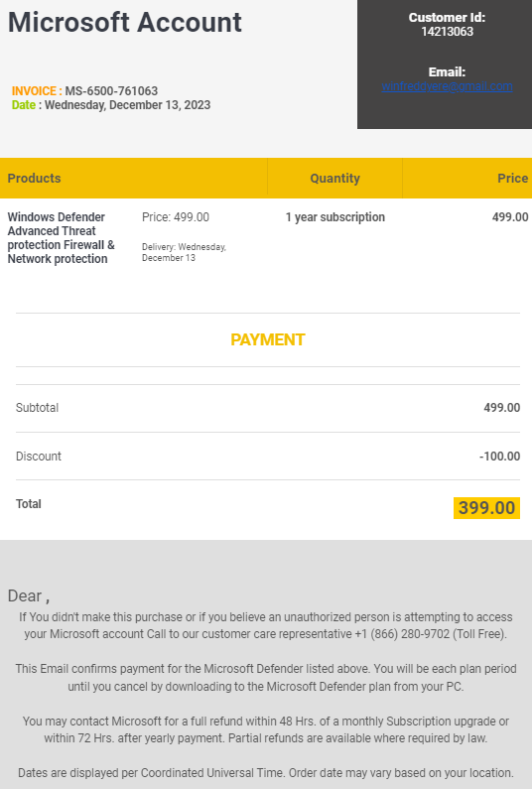The height and width of the screenshot is (789, 532).
Task: Click the highlighted 399.00 total amount
Action: point(486,508)
